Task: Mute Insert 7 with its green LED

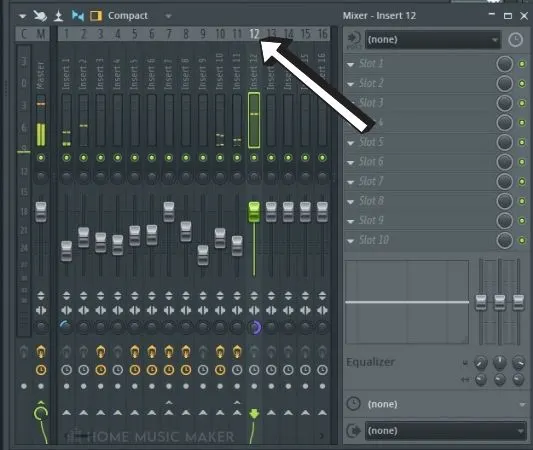Action: pos(169,158)
